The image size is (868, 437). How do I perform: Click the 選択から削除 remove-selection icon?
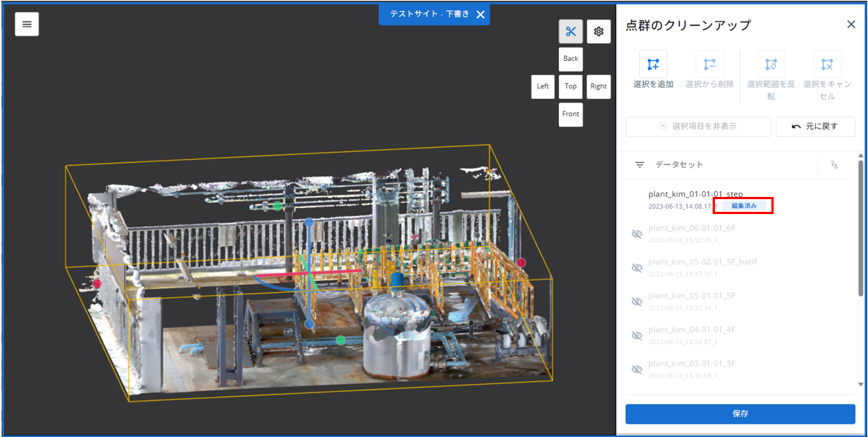pos(710,64)
